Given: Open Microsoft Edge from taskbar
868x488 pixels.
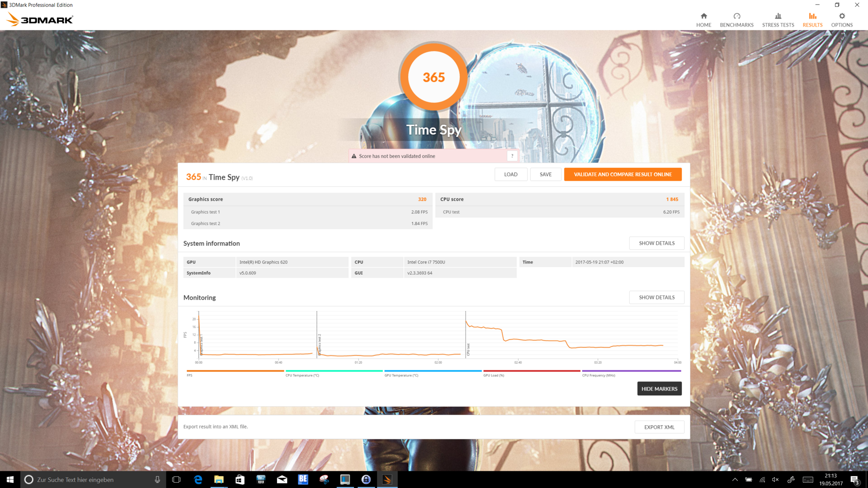Looking at the screenshot, I should tap(198, 479).
